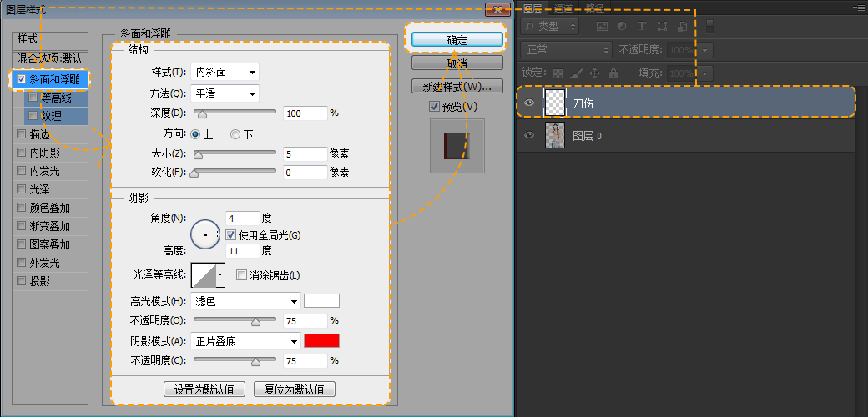Click the 确定 button
The height and width of the screenshot is (417, 868).
click(457, 39)
